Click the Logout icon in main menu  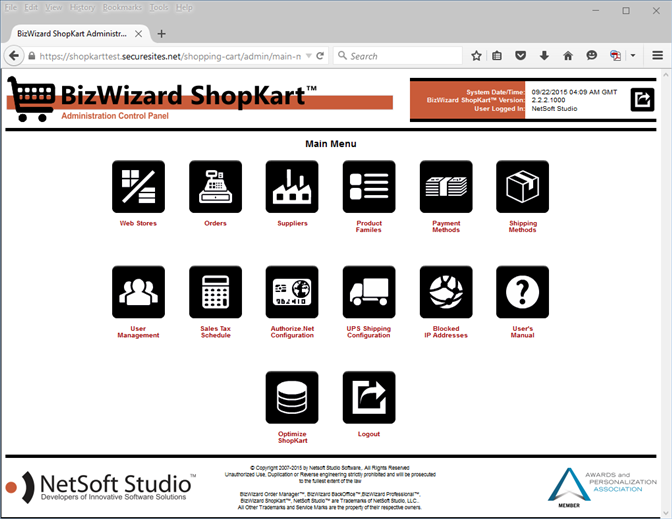[369, 397]
